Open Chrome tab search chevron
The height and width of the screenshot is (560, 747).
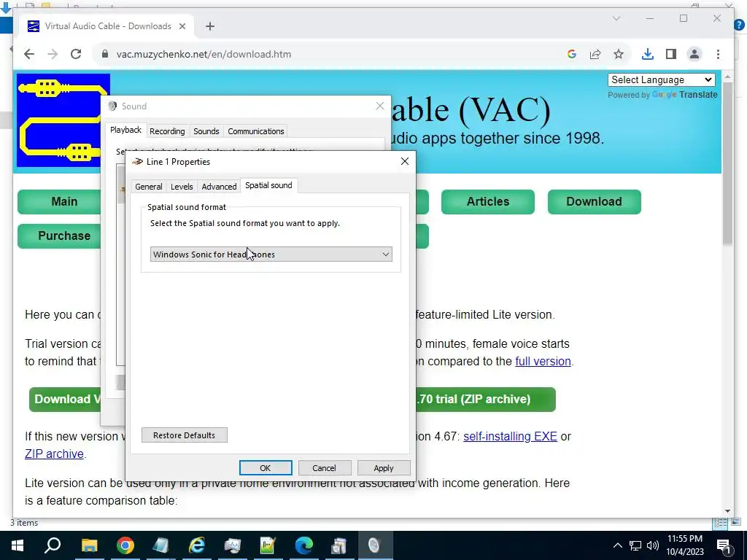click(x=616, y=18)
